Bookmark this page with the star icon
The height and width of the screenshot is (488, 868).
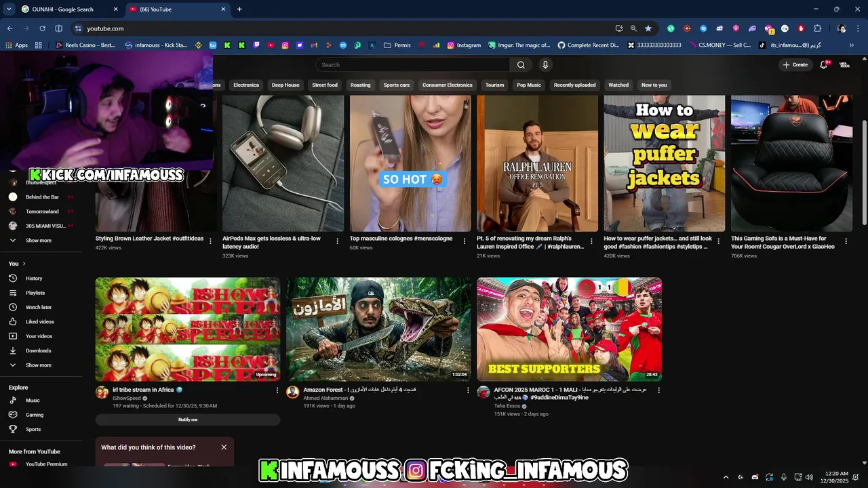point(648,28)
